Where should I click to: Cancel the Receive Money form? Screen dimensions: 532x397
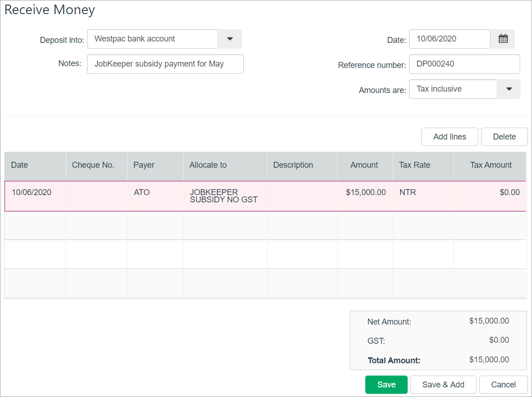click(x=503, y=385)
